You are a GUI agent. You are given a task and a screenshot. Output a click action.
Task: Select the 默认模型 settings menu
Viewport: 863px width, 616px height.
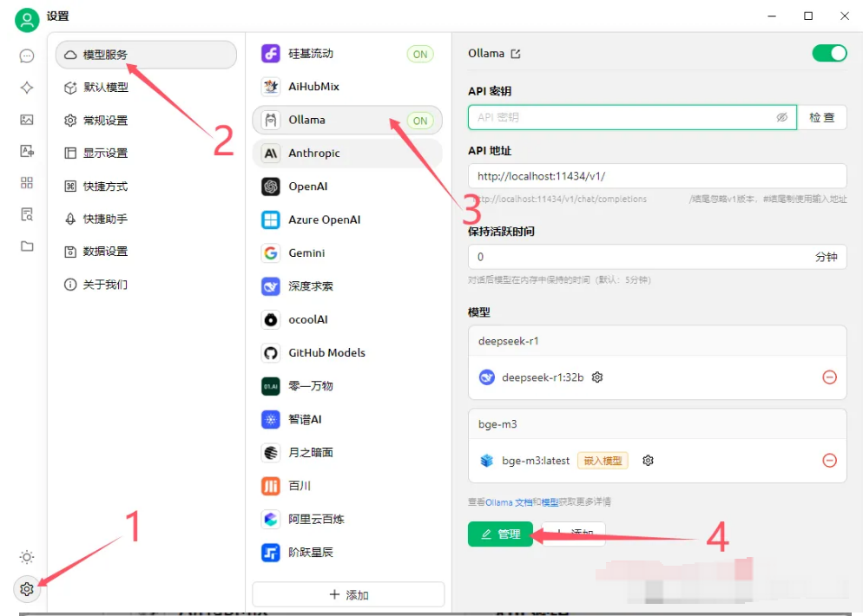[x=146, y=88]
